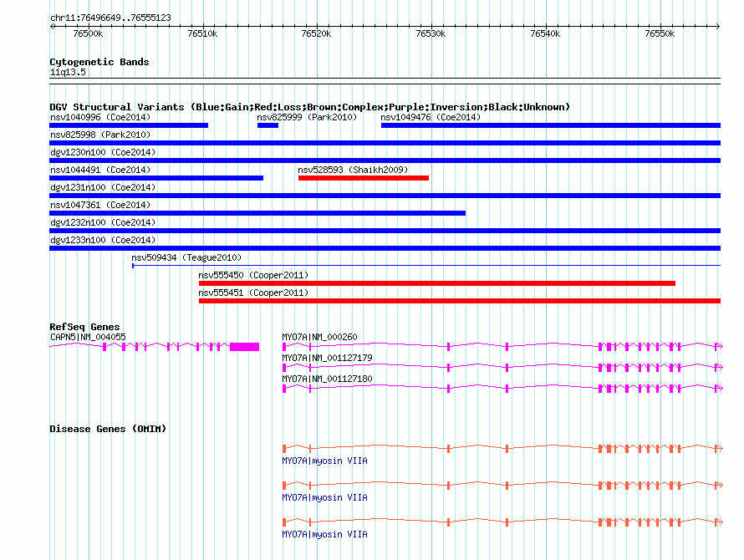Select the MYO7A|NM_001127180 transcript label
Screen dimensions: 744x560
tap(328, 379)
